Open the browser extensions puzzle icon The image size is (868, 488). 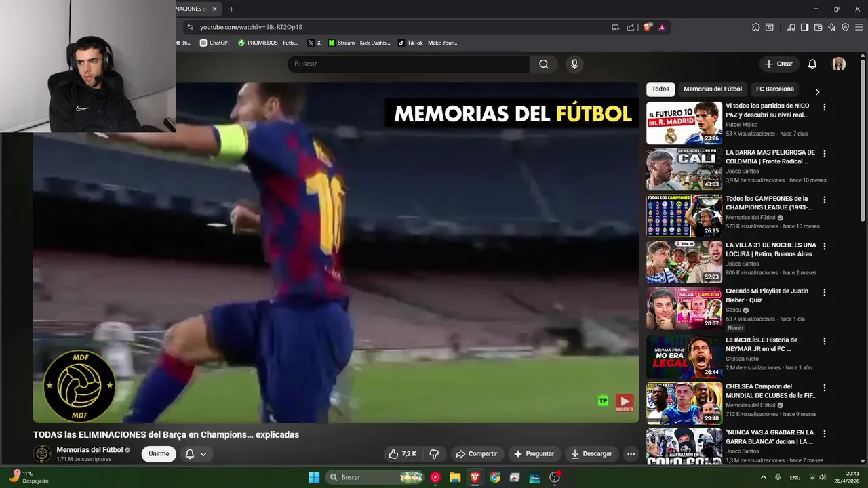pyautogui.click(x=756, y=27)
